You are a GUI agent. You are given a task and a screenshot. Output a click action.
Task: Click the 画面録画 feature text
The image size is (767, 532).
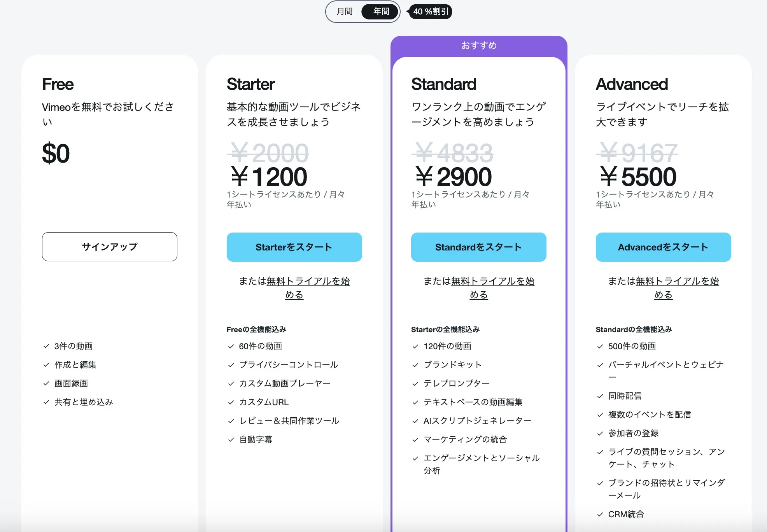[x=71, y=383]
